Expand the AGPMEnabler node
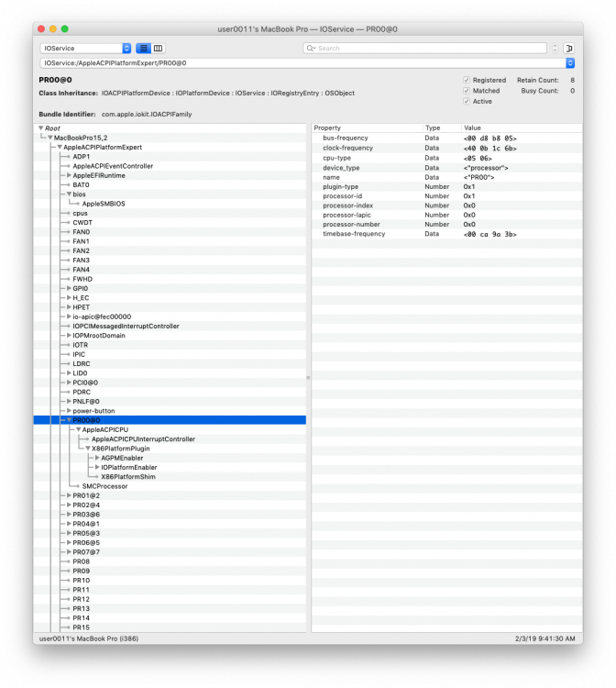The width and height of the screenshot is (616, 688). point(97,458)
